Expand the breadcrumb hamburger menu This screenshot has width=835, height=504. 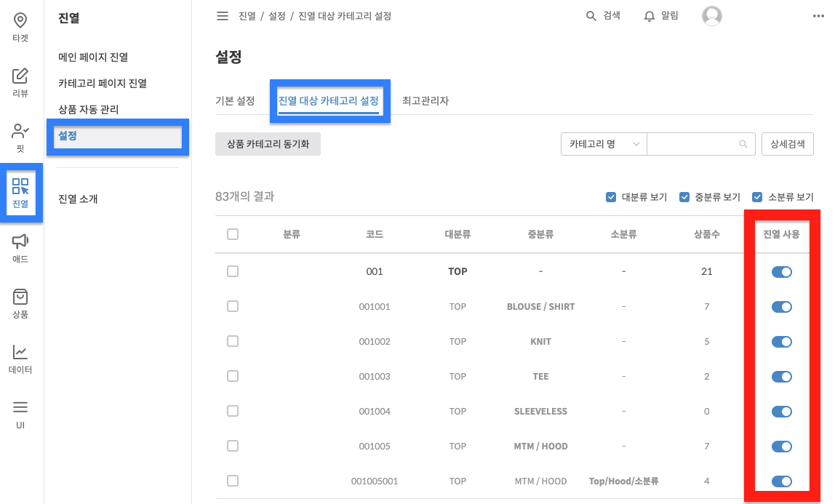223,15
